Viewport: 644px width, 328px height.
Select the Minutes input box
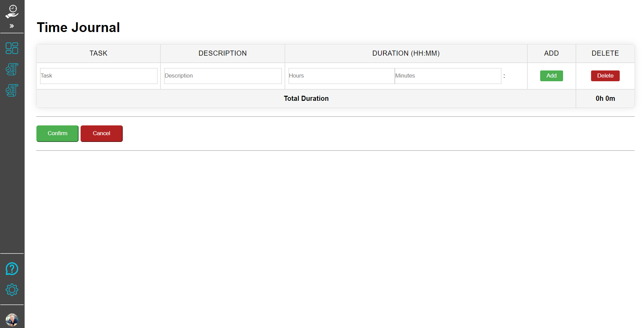(x=447, y=76)
